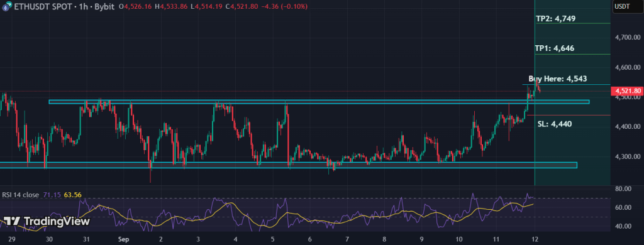This screenshot has height=245, width=644.
Task: Select the Buy Here: 4,543 label
Action: pyautogui.click(x=557, y=79)
